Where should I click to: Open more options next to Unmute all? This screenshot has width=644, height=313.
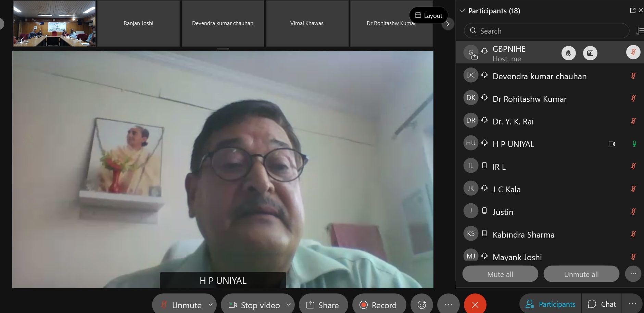(x=633, y=274)
